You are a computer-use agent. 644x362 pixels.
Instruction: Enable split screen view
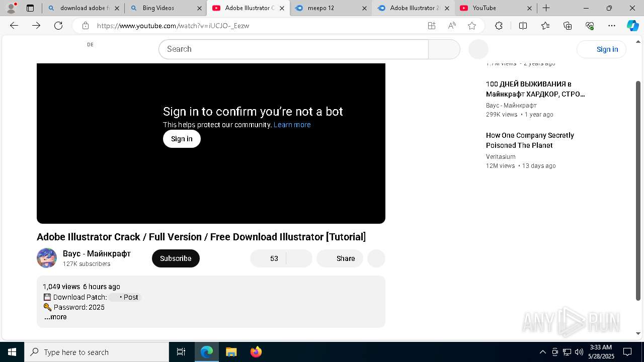[523, 26]
